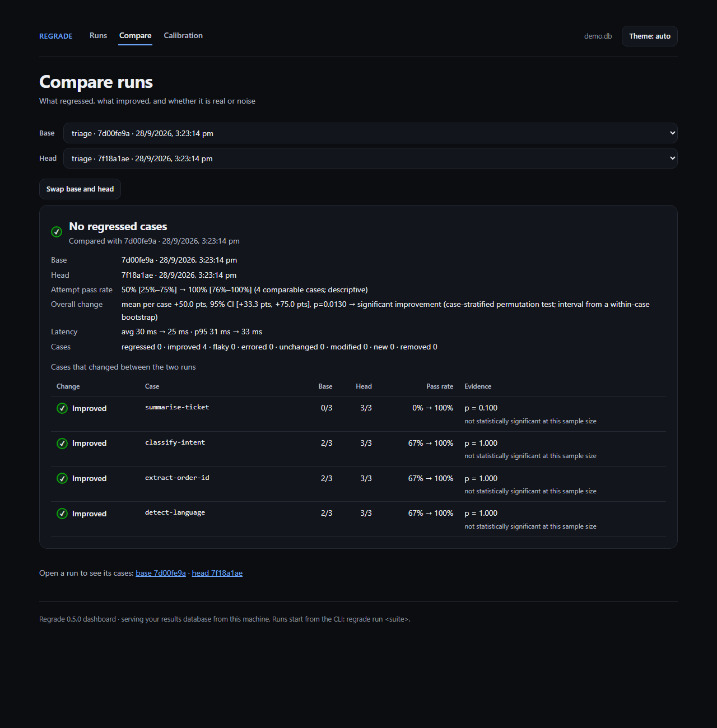Open the Head run dropdown
Viewport: 717px width, 728px height.
[x=370, y=158]
